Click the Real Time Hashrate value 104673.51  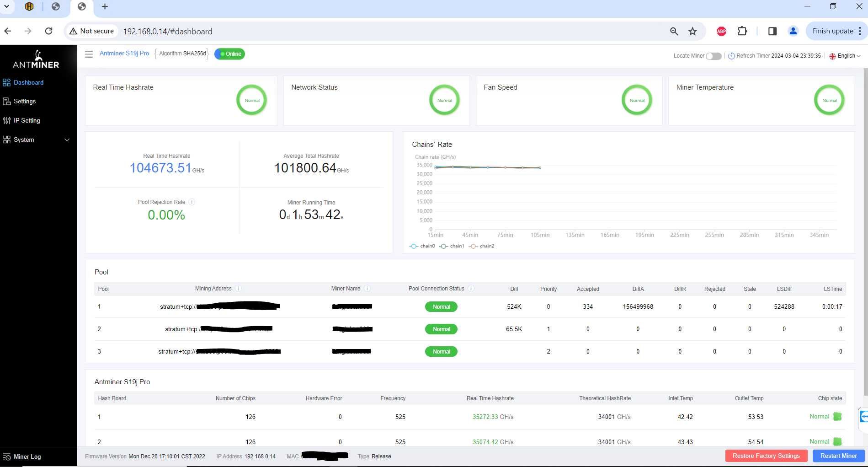click(x=160, y=168)
